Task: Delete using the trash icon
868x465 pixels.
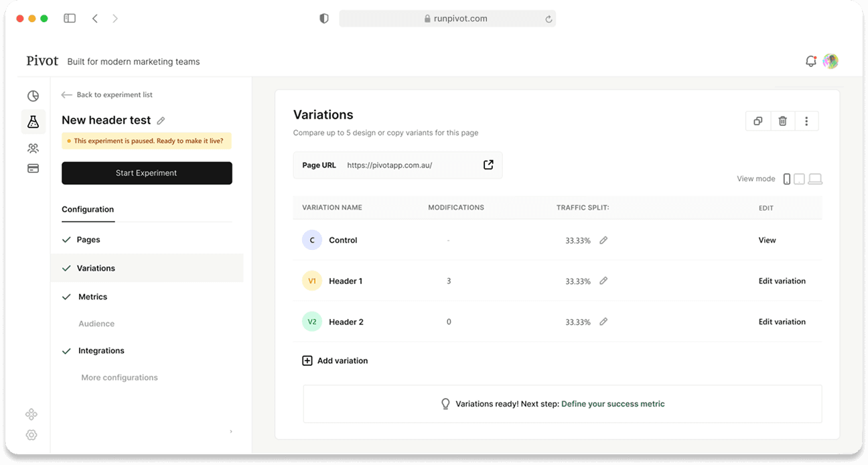Action: point(782,121)
